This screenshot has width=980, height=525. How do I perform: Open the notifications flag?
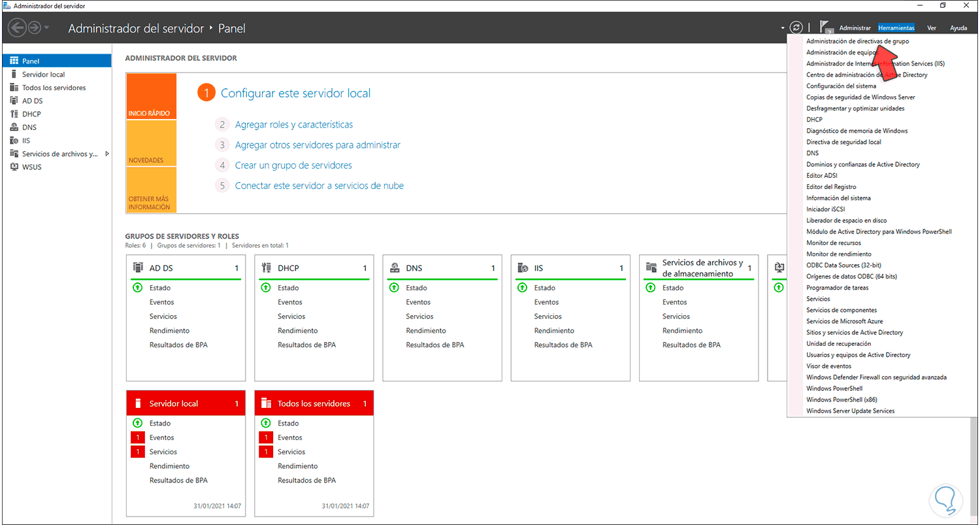pos(826,28)
